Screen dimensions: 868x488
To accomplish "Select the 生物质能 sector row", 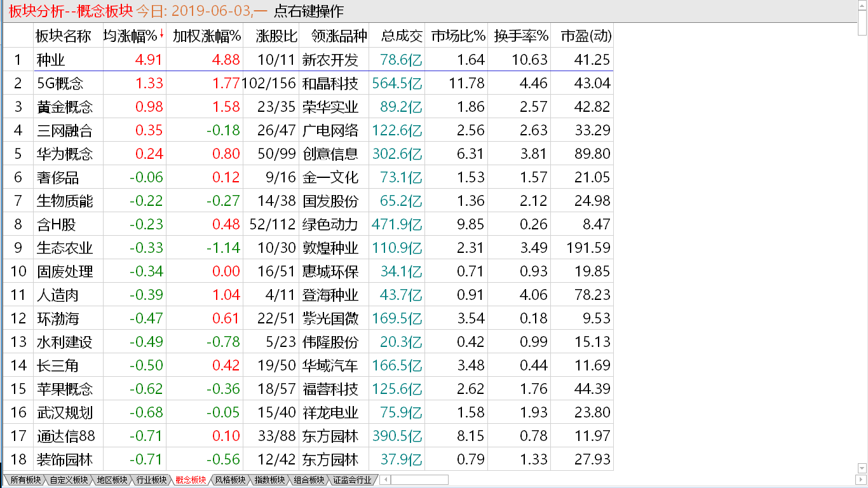I will tap(308, 201).
